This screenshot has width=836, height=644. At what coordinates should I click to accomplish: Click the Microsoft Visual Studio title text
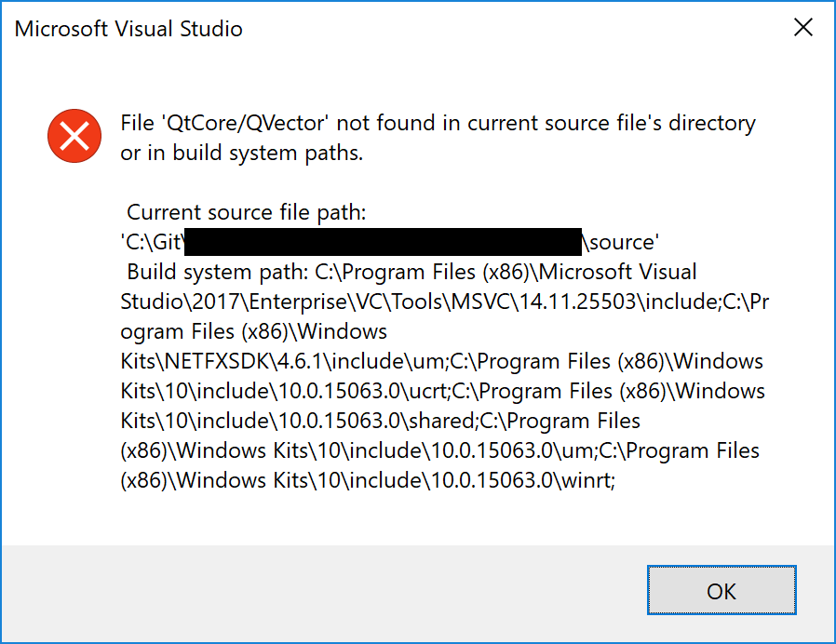tap(128, 29)
